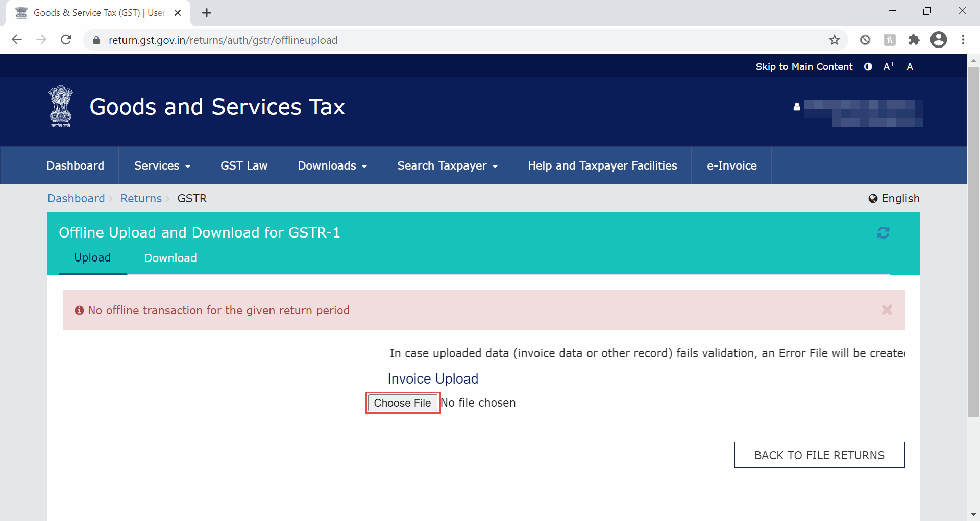Expand the Downloads dropdown menu
Viewport: 980px width, 521px height.
(x=332, y=165)
